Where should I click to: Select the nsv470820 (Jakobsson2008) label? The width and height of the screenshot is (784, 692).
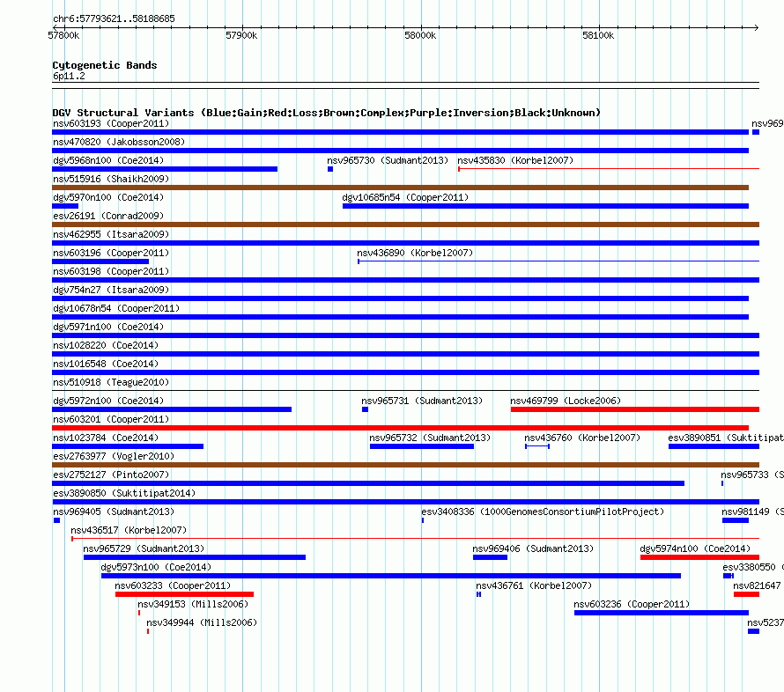point(119,142)
